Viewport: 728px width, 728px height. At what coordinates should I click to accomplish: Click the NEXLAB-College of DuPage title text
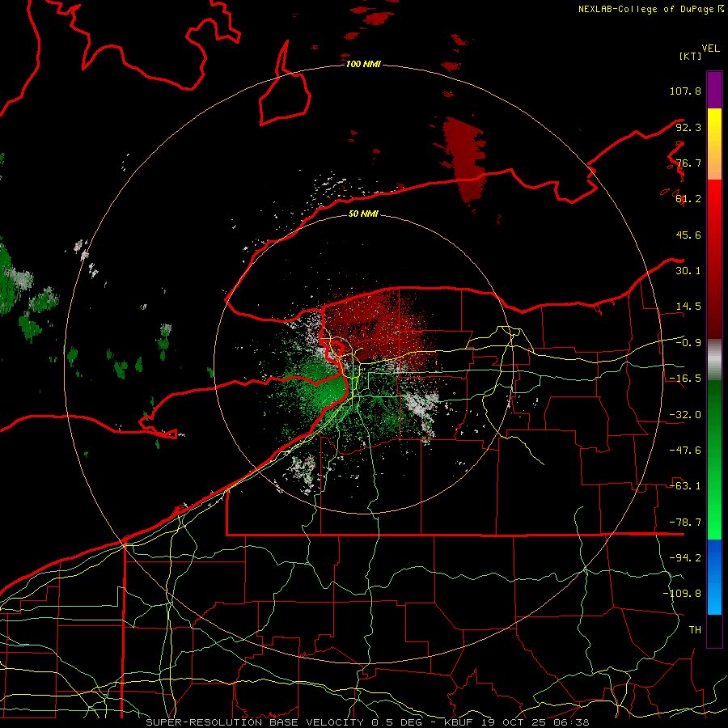[645, 9]
